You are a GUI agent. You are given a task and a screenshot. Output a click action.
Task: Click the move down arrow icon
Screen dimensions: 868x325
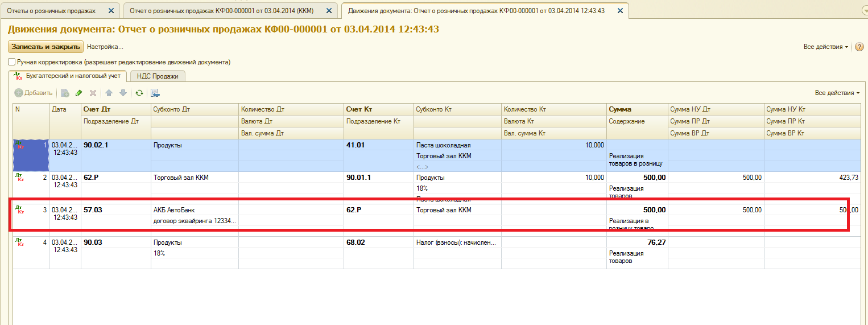pyautogui.click(x=123, y=93)
